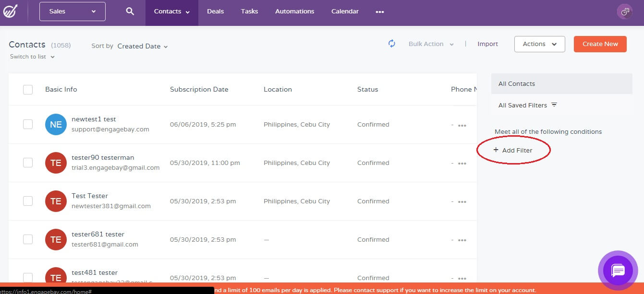Open the Sales module dropdown
Viewport: 644px width, 294px height.
[73, 12]
